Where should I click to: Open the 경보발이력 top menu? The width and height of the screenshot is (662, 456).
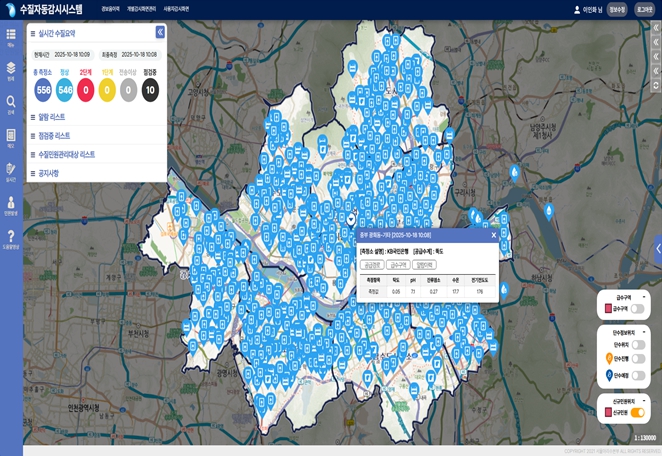pos(110,9)
